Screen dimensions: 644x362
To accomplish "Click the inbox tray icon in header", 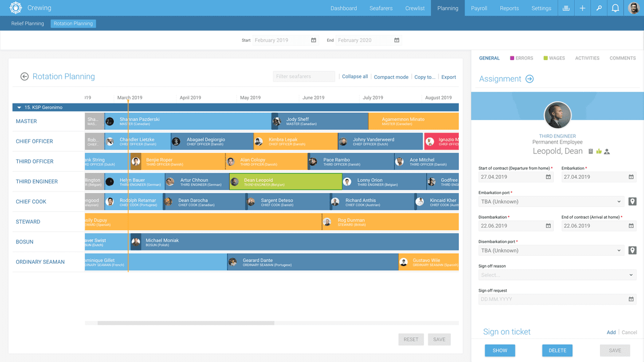I will 566,8.
